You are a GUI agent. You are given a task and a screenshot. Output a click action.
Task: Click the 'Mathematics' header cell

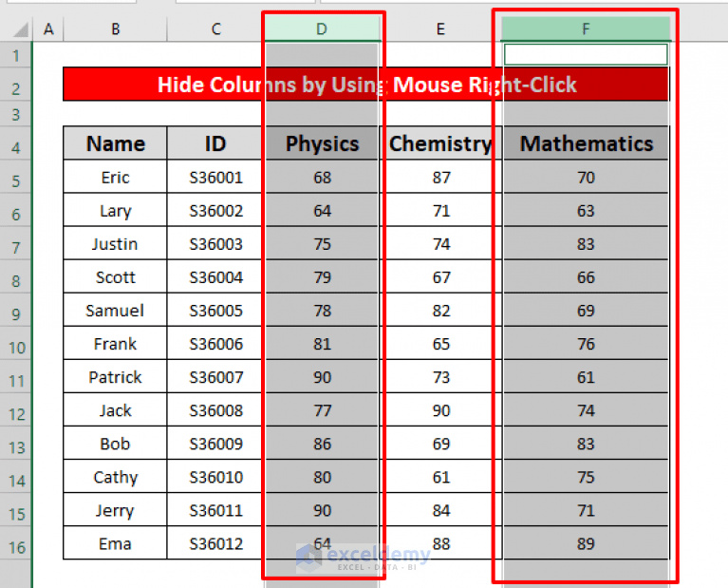click(x=586, y=143)
